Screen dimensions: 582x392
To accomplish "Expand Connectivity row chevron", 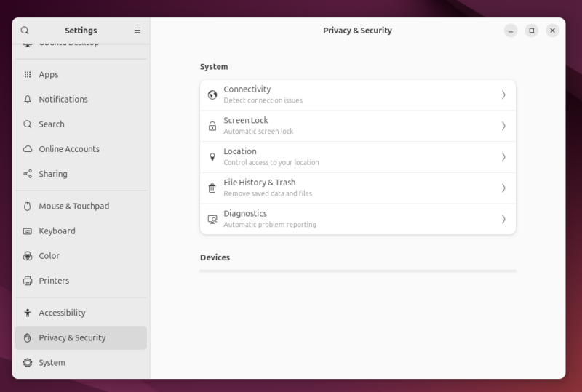I will pos(503,95).
